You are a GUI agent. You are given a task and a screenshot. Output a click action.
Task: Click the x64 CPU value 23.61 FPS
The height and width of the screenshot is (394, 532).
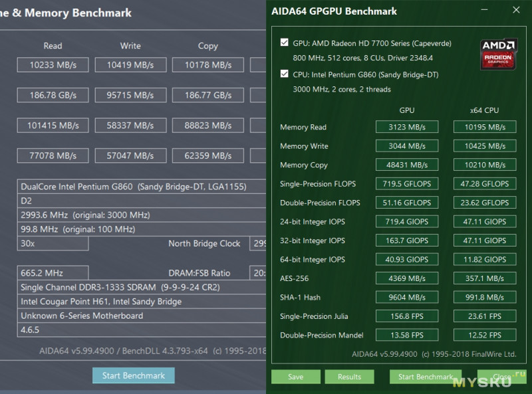pyautogui.click(x=485, y=316)
